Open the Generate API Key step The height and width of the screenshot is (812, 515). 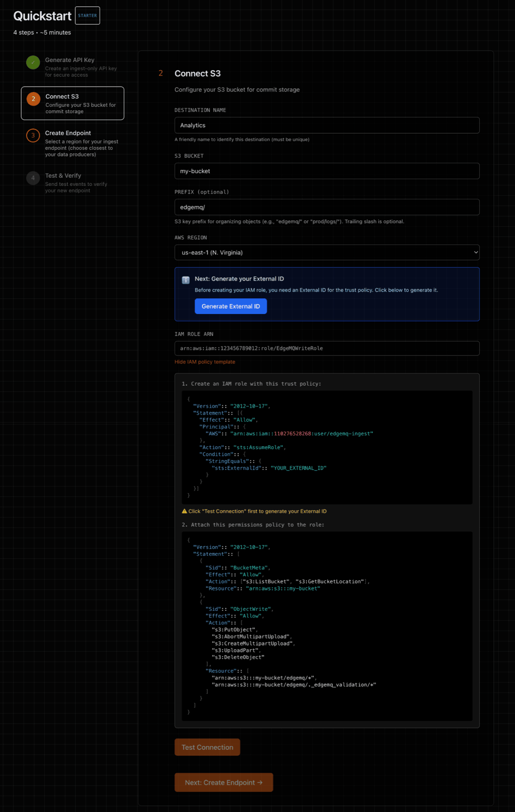73,67
